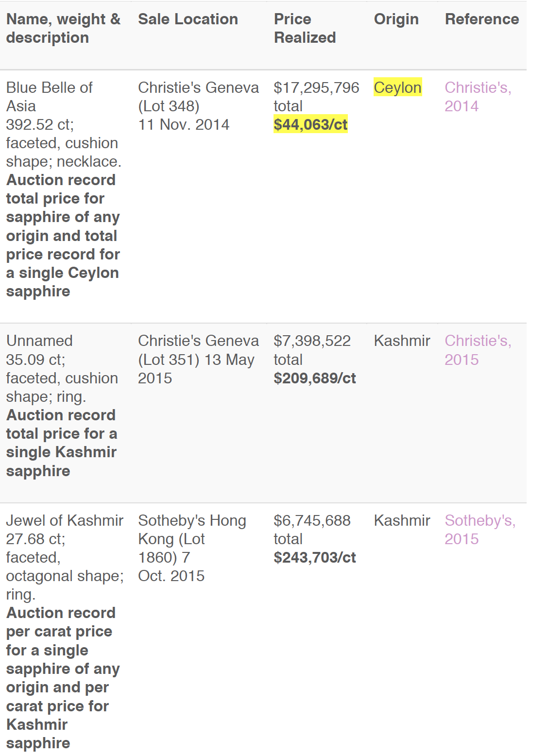Select the Sale Location column header

click(188, 19)
